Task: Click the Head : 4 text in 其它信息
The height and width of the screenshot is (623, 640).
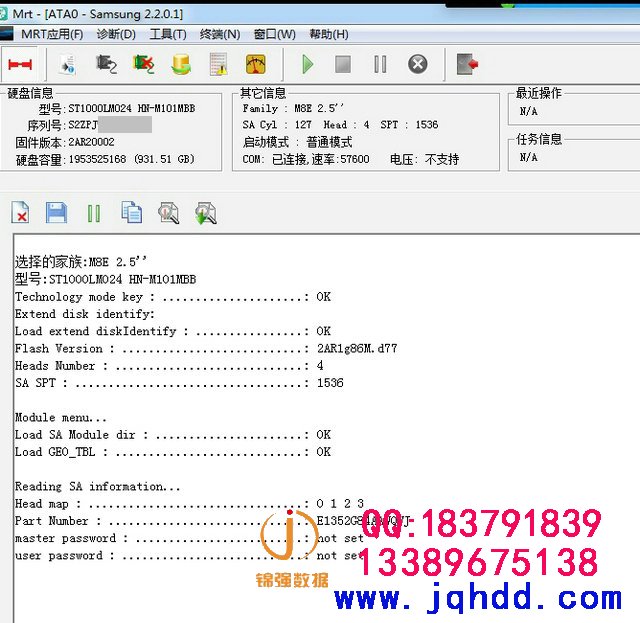Action: click(346, 125)
